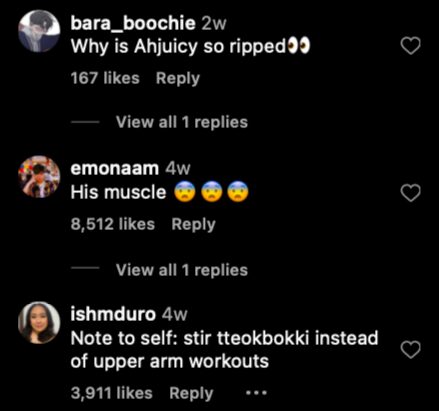
Task: Expand replies under bara_boochie's comment
Action: tap(182, 122)
